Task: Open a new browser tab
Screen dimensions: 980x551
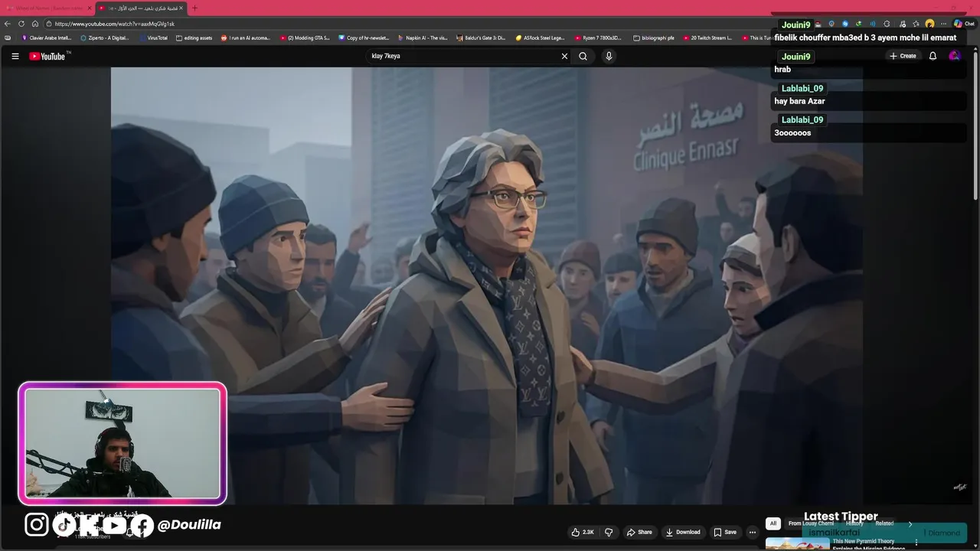Action: click(194, 8)
